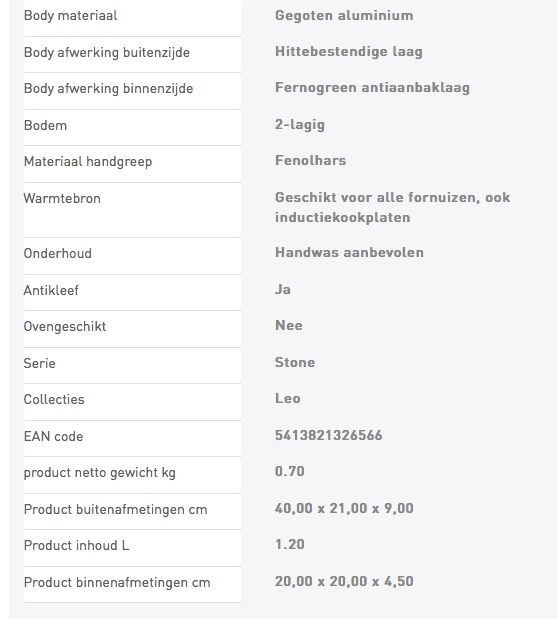Click the 'Body materiaal' label

[x=70, y=16]
